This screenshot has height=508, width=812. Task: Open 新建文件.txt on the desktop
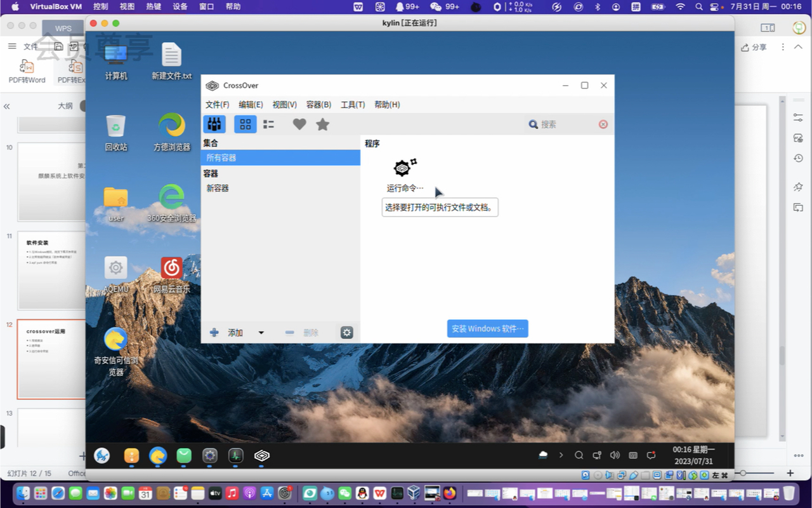171,62
